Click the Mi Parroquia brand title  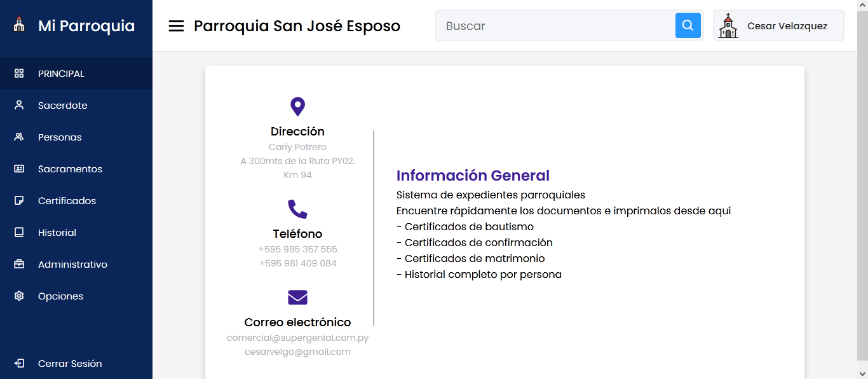click(x=86, y=26)
